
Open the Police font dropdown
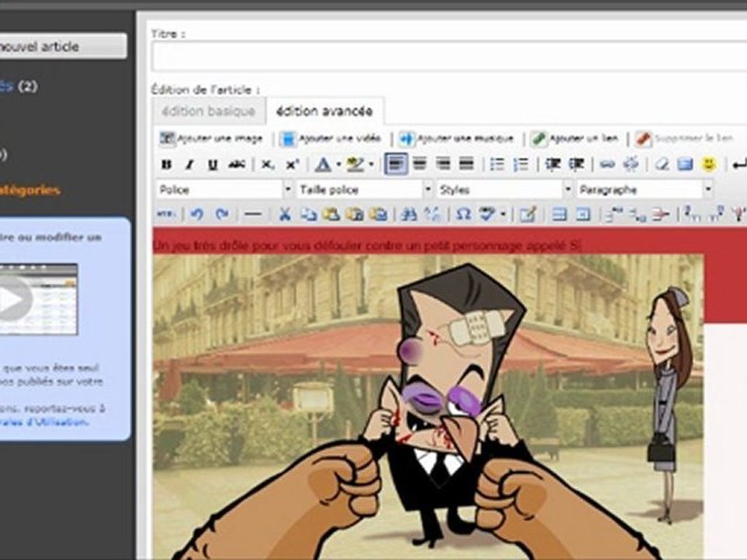(x=224, y=190)
